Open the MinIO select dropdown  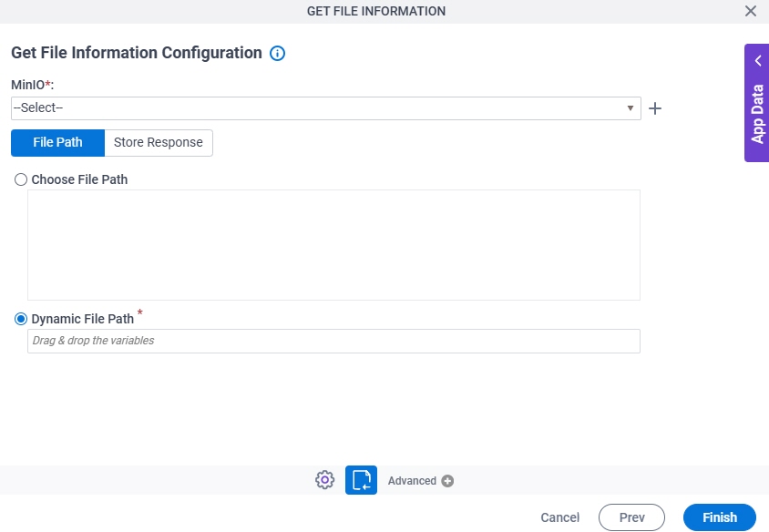pos(325,107)
